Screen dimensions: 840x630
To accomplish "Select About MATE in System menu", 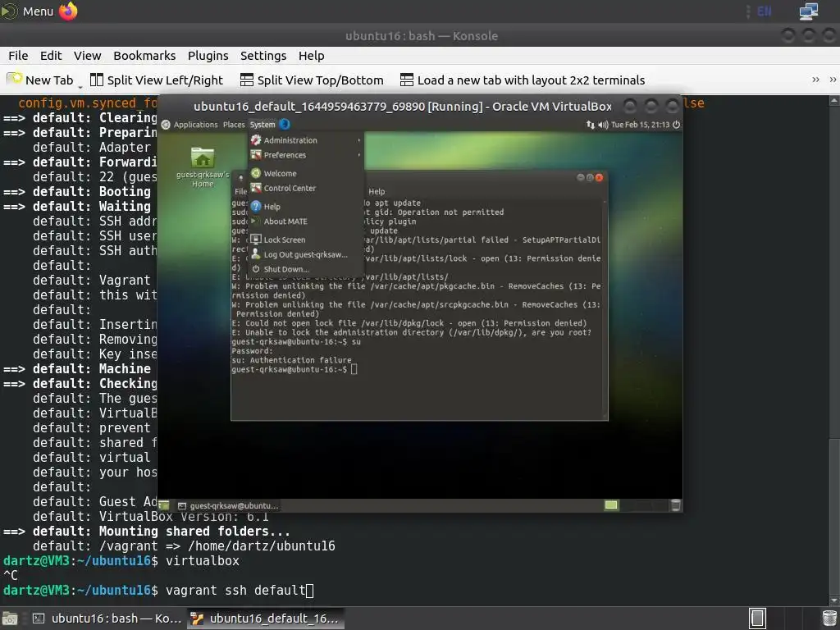I will (307, 221).
